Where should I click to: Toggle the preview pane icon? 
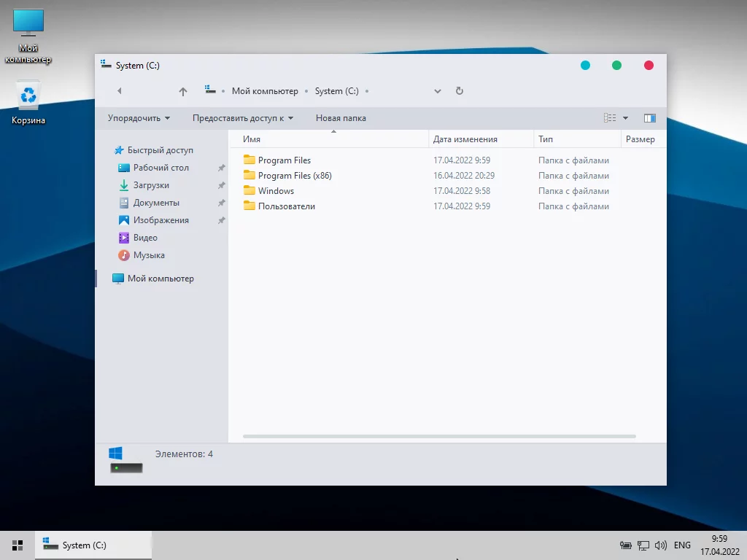[650, 118]
